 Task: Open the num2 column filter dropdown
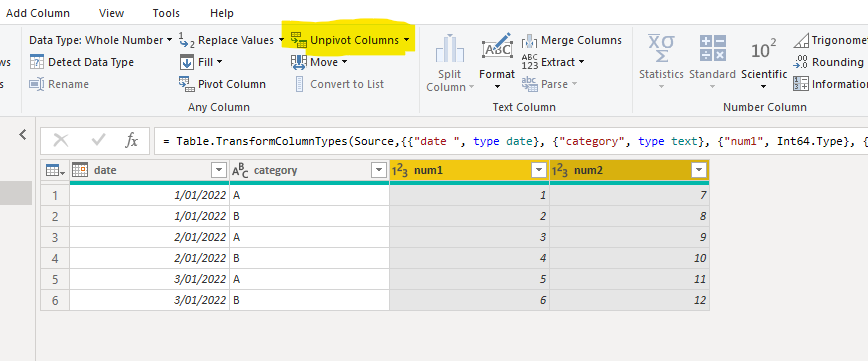[x=699, y=171]
